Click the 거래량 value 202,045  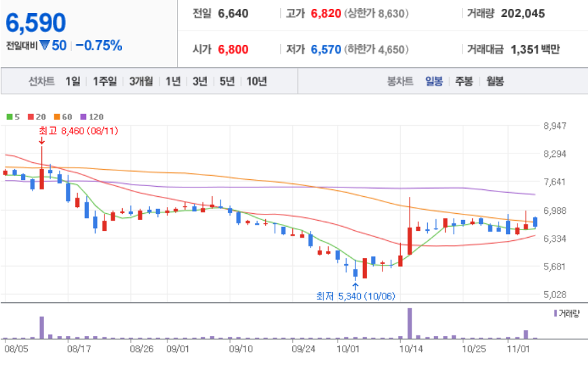(x=523, y=14)
